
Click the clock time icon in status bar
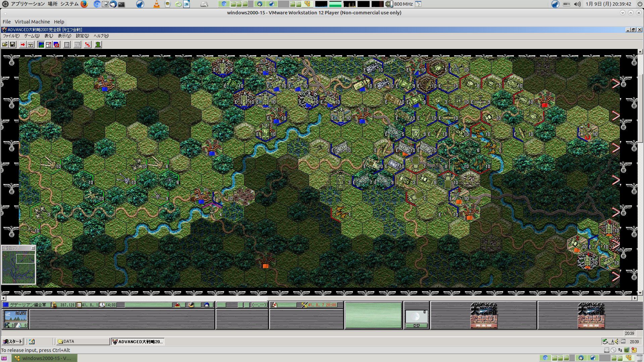pyautogui.click(x=103, y=305)
